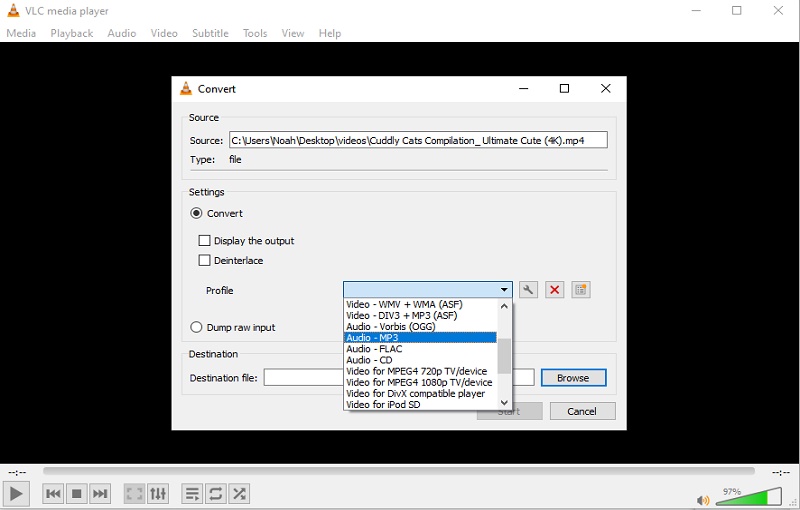The image size is (800, 510).
Task: Maximize the Convert dialog window
Action: [564, 89]
